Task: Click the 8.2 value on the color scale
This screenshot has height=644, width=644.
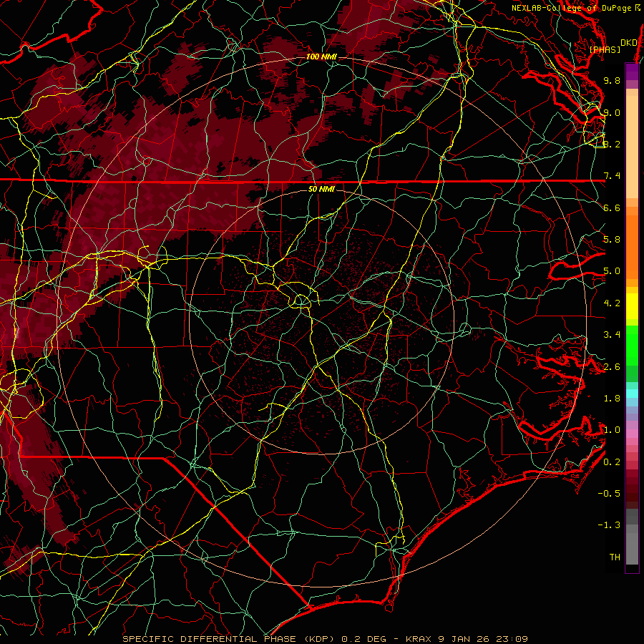Action: coord(612,144)
